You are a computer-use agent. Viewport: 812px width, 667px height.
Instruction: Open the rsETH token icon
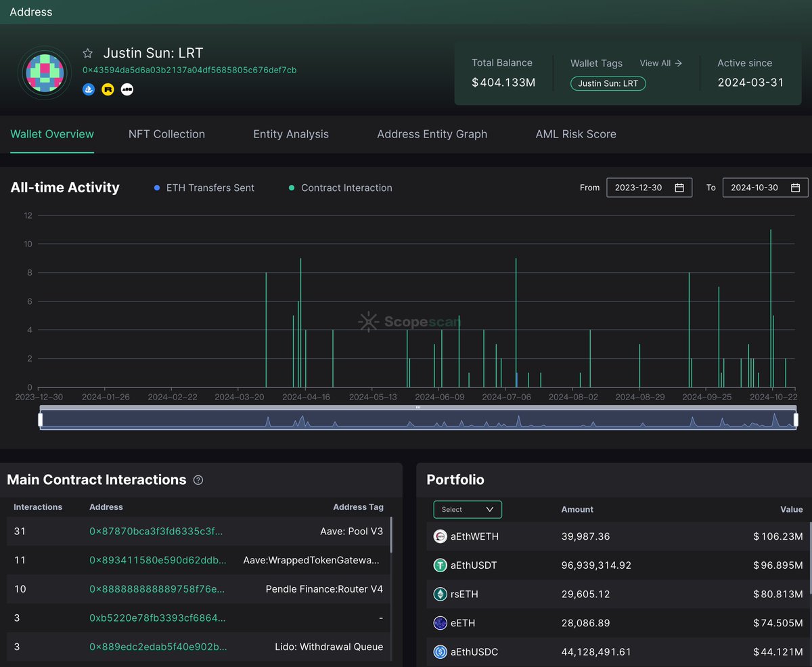pos(441,594)
